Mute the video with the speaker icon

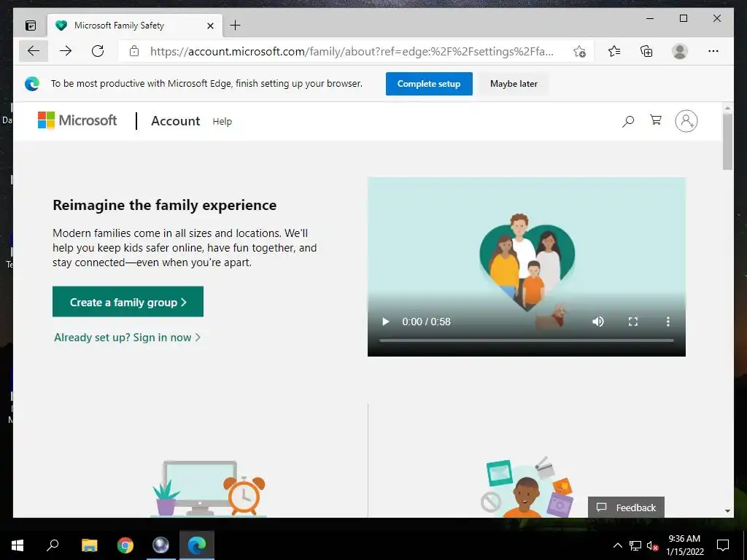(x=598, y=322)
